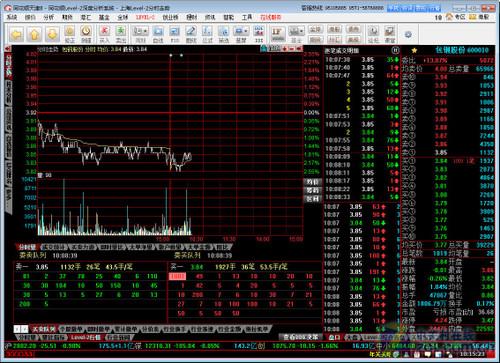Expand the dropdown arrow on period toolbar button
The height and width of the screenshot is (363, 500).
pos(146,31)
